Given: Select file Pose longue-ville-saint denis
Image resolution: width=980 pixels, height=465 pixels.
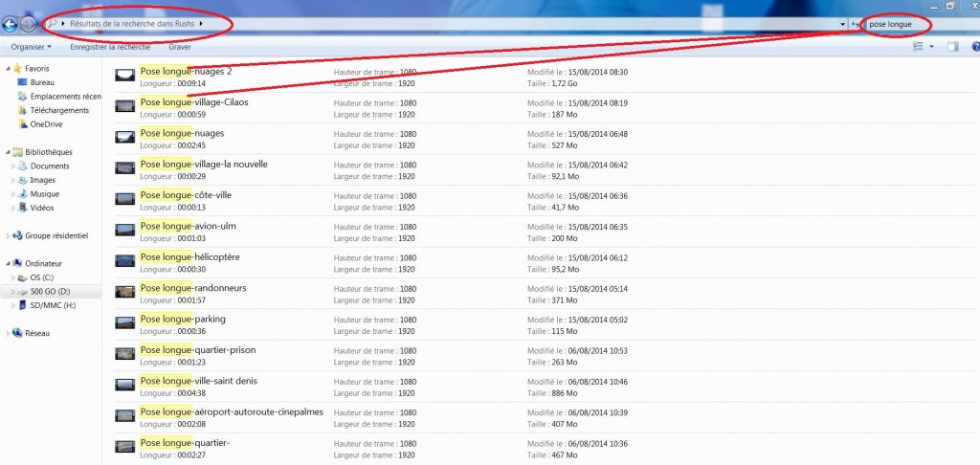Looking at the screenshot, I should click(x=199, y=381).
